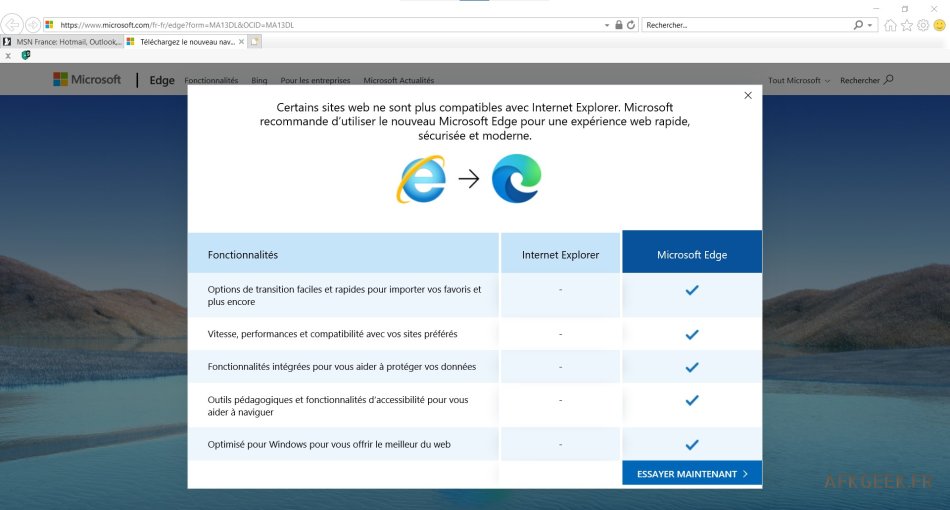Dismiss the toolbar with the small x

8,56
